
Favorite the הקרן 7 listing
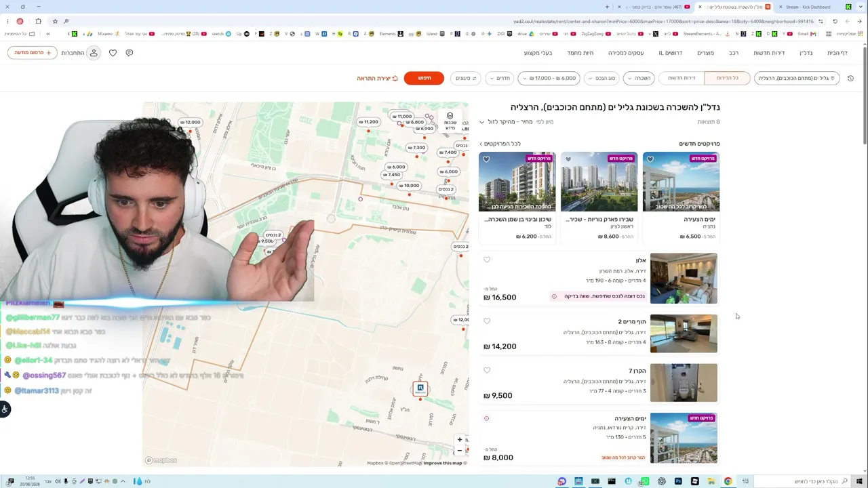(x=487, y=370)
